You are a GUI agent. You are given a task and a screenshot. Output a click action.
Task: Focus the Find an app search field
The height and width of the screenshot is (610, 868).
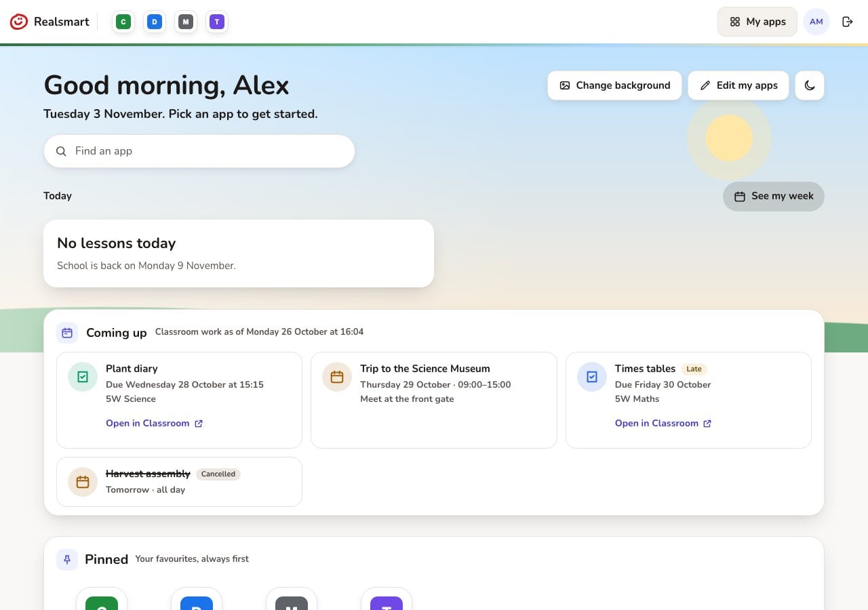(199, 151)
